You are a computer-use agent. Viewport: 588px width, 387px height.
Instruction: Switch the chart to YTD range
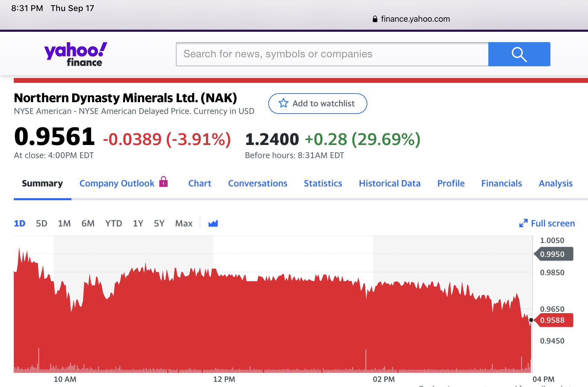(113, 223)
